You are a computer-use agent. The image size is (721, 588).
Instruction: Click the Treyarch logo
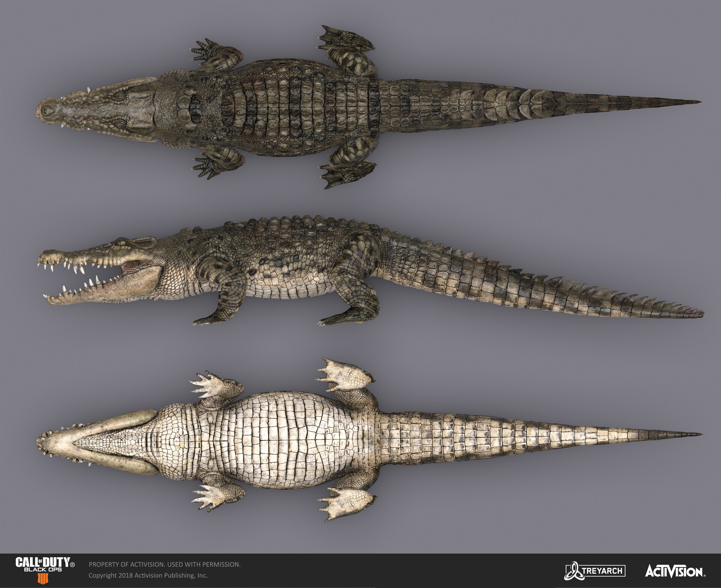coord(595,571)
